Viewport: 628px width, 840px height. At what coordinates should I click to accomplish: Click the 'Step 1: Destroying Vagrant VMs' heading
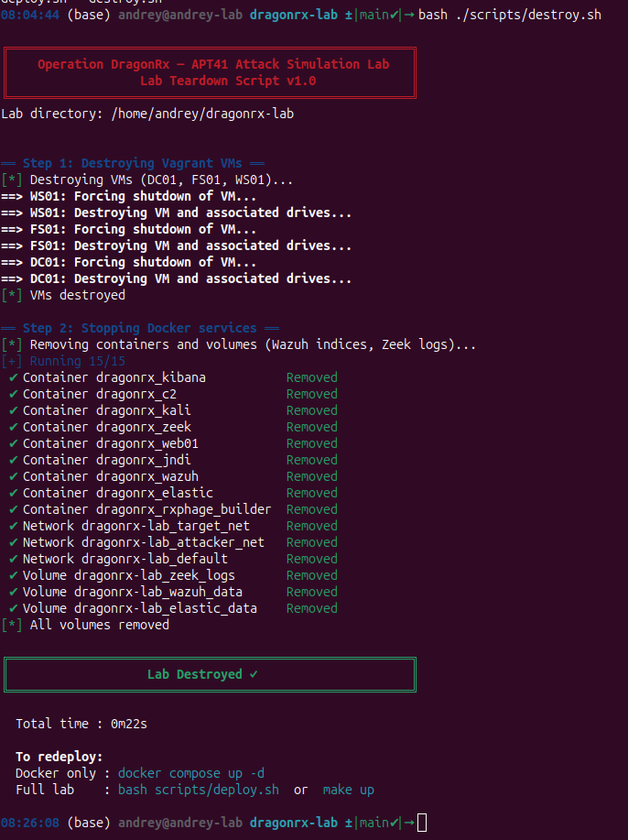pos(132,163)
